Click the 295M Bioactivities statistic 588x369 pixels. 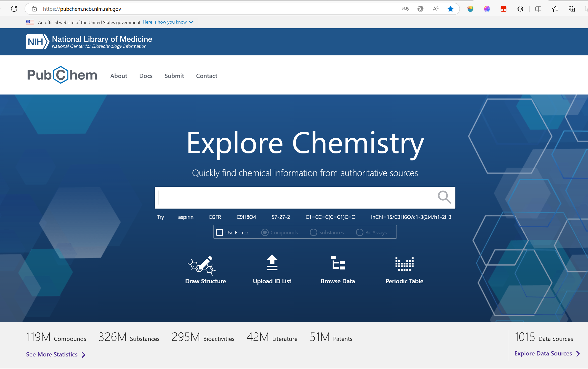[203, 337]
